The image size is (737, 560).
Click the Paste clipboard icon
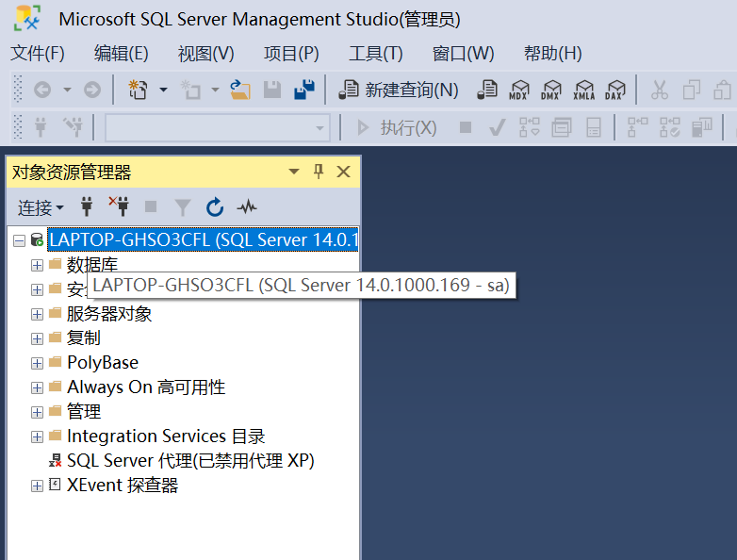(x=722, y=90)
